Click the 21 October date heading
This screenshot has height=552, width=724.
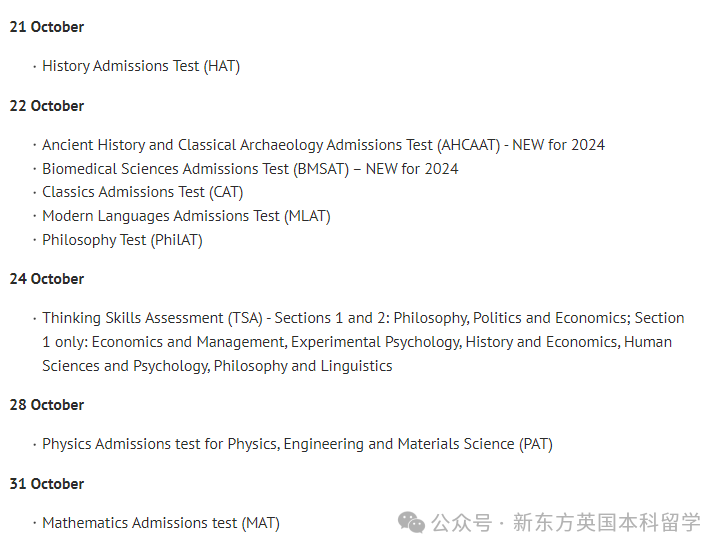pos(47,27)
